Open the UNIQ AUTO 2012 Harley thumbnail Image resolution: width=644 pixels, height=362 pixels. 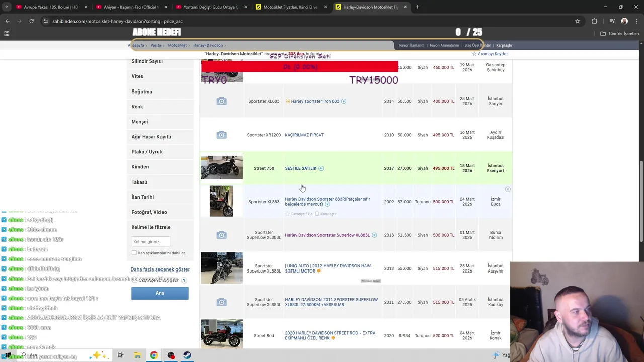pyautogui.click(x=221, y=268)
